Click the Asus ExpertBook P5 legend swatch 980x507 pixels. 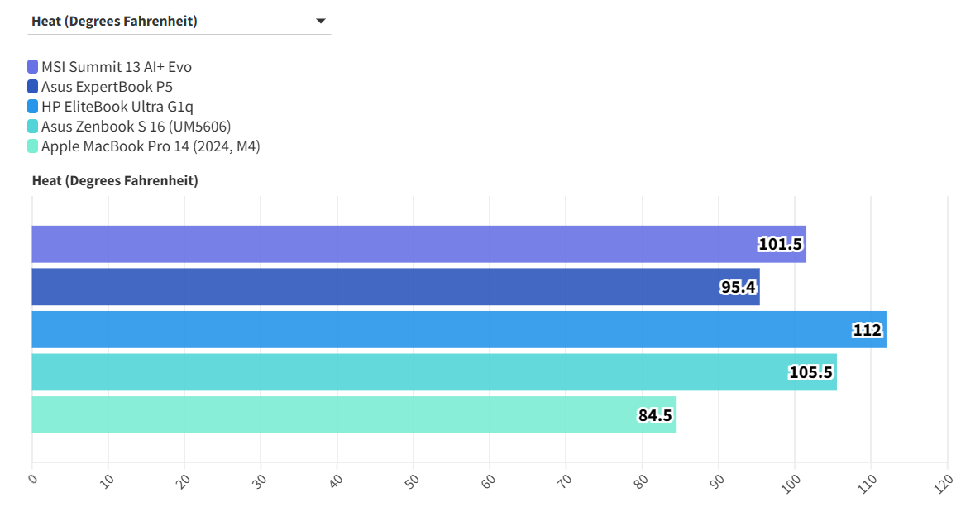pyautogui.click(x=33, y=87)
